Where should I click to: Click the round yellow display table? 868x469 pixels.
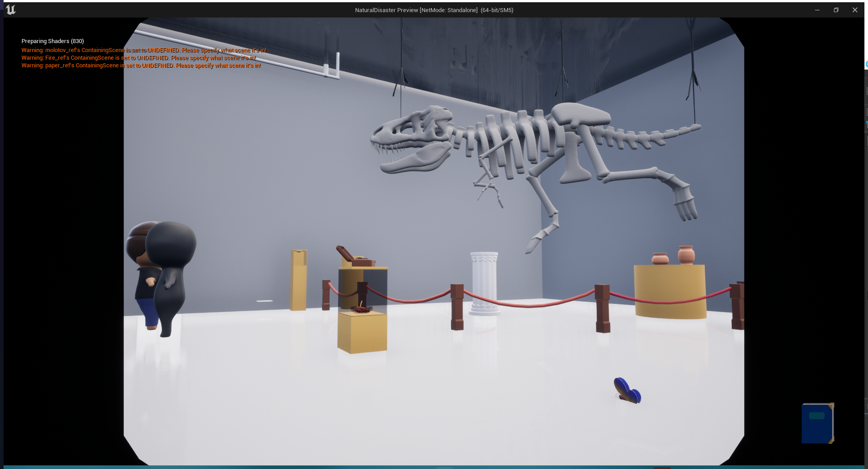(x=670, y=291)
